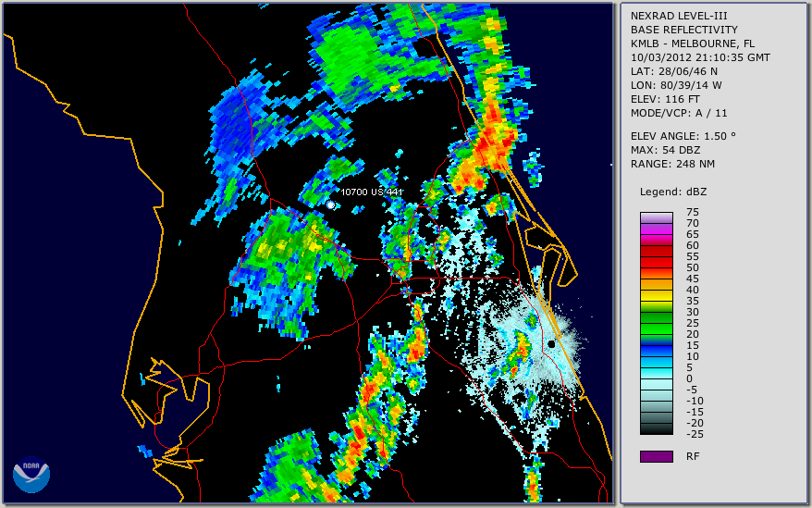Click the 'RANGE: 248 NM' line
Screen dimensions: 812x508
click(672, 165)
